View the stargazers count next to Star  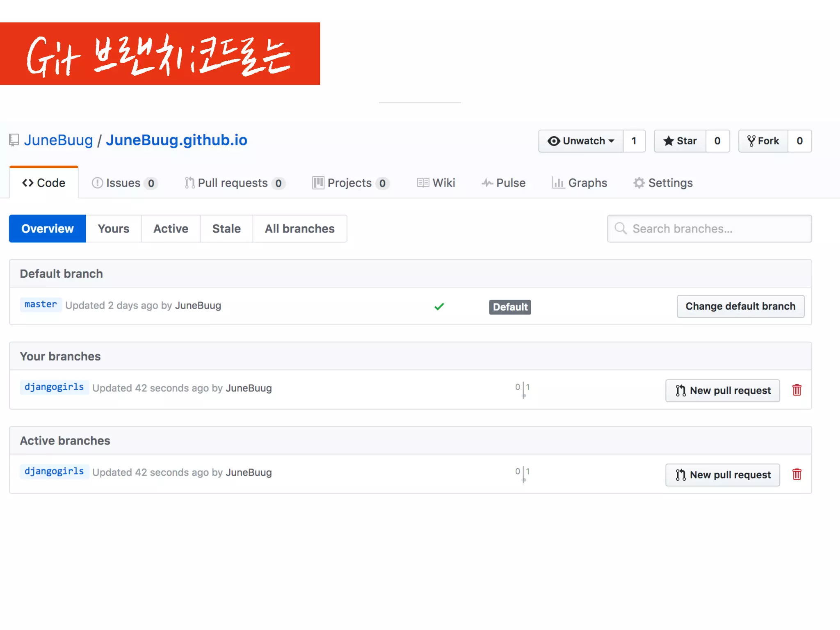[x=717, y=141]
